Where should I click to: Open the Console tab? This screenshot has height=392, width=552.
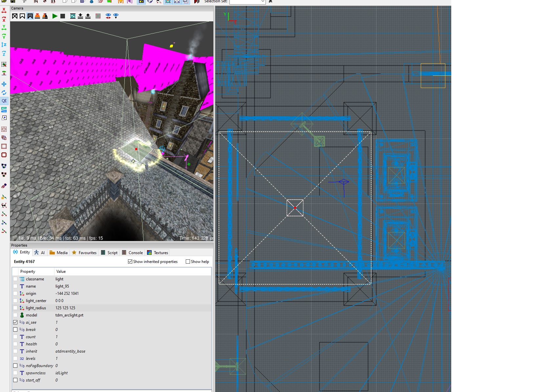[x=133, y=253]
